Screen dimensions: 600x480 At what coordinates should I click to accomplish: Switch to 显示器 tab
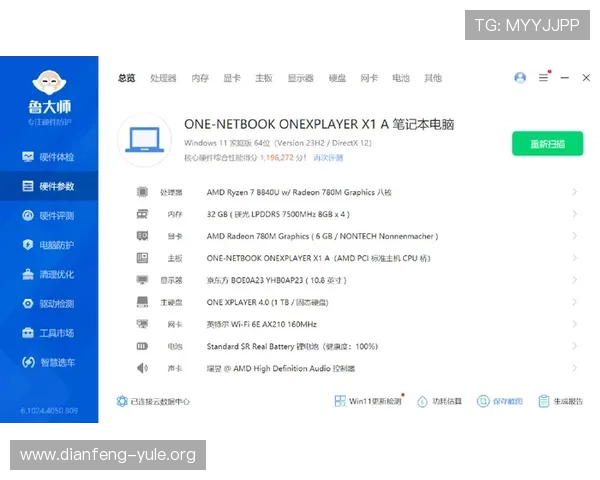point(301,78)
